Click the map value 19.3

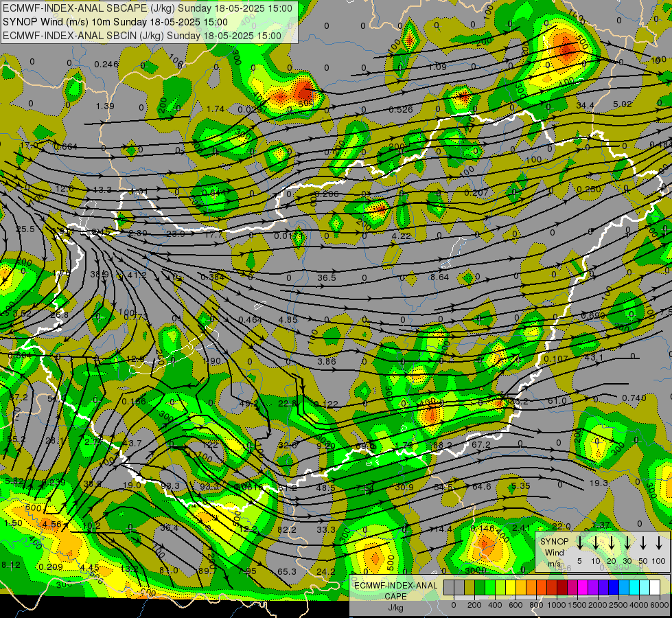pyautogui.click(x=599, y=483)
